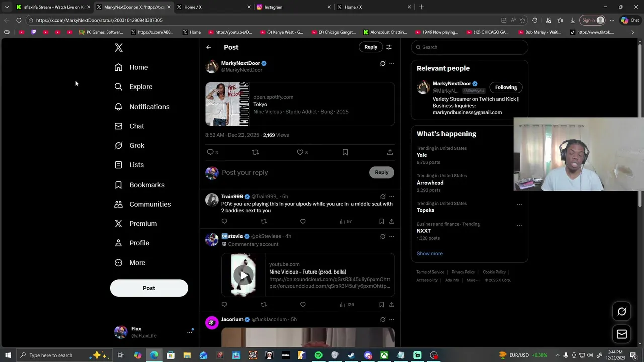
Task: Open Bookmarks in the sidebar
Action: tap(139, 185)
